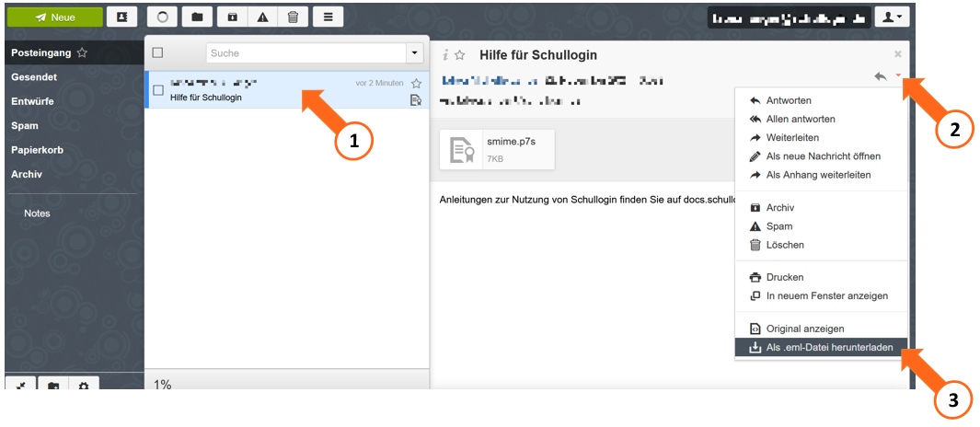980x427 pixels.
Task: Tick the select-all checkbox above message list
Action: pyautogui.click(x=157, y=53)
